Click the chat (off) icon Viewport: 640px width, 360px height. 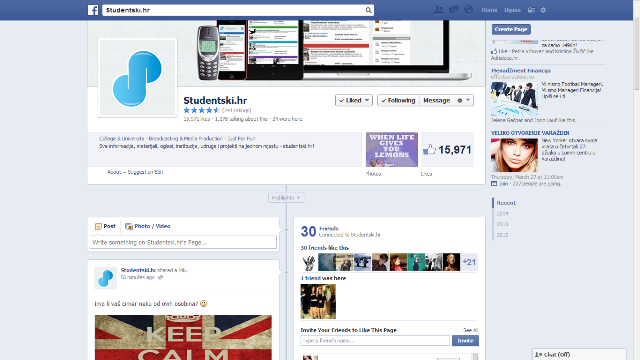538,354
